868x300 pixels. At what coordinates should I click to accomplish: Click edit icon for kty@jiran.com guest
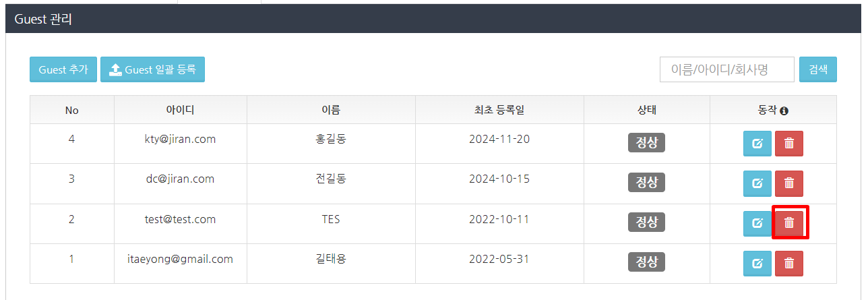click(757, 143)
